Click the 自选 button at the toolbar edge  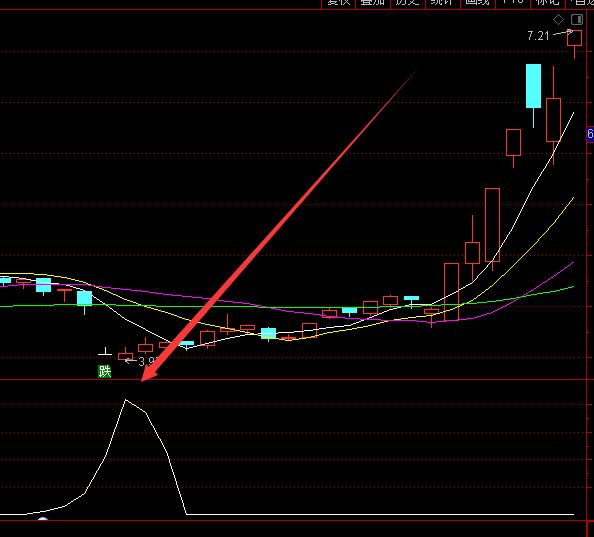point(580,2)
